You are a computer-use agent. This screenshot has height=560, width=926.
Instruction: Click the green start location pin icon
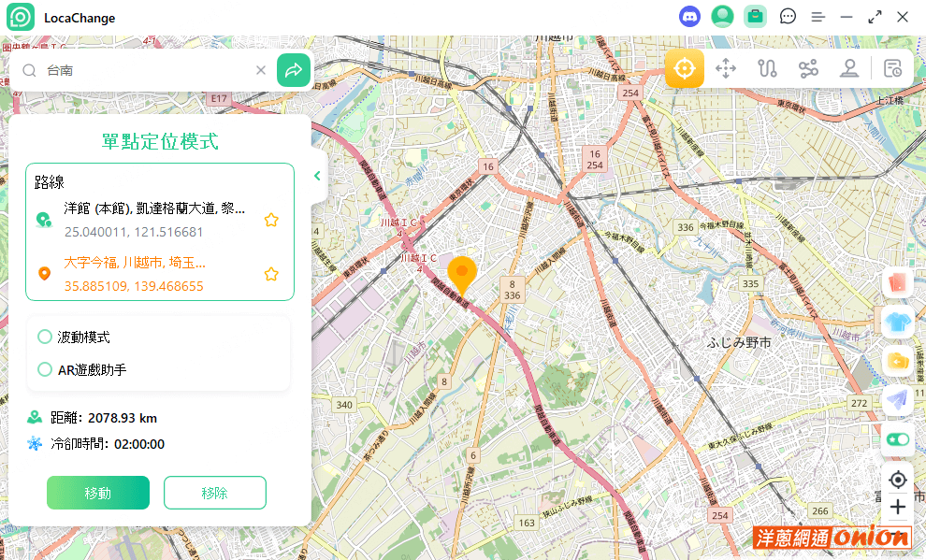click(x=44, y=220)
